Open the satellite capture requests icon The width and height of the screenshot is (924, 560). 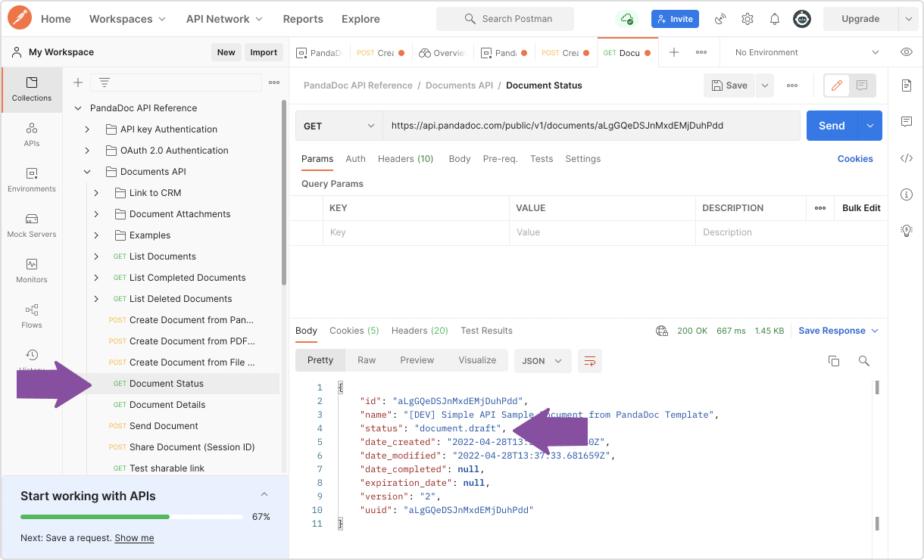click(x=720, y=19)
